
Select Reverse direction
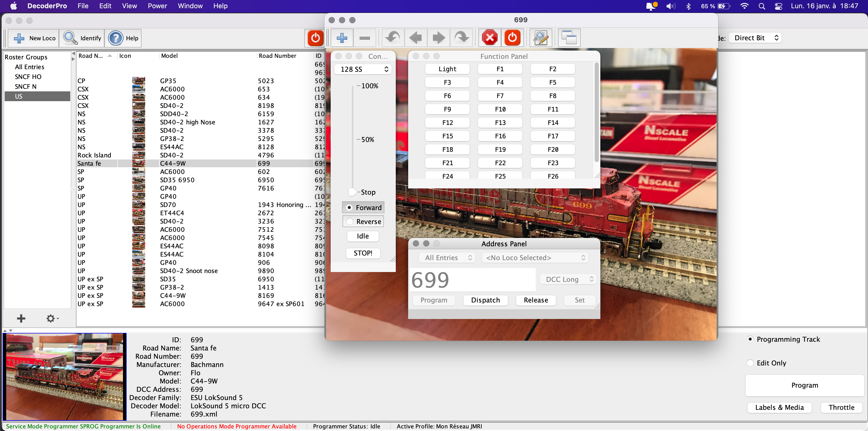pos(363,221)
